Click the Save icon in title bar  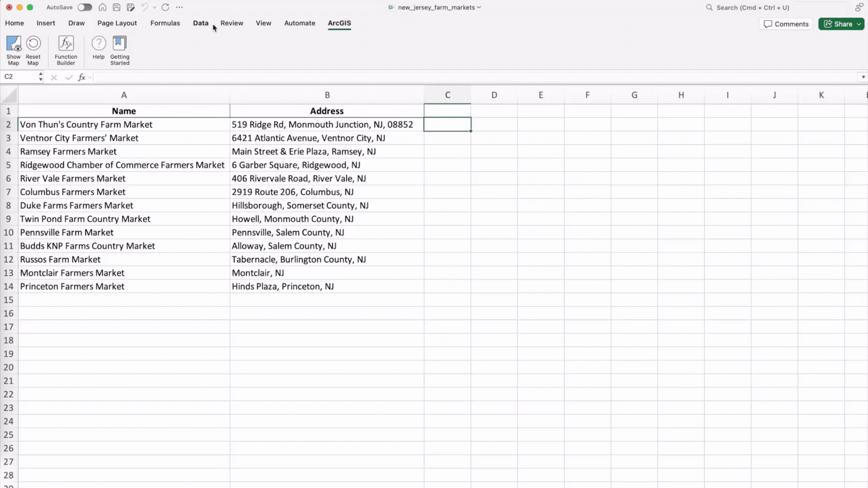[117, 7]
